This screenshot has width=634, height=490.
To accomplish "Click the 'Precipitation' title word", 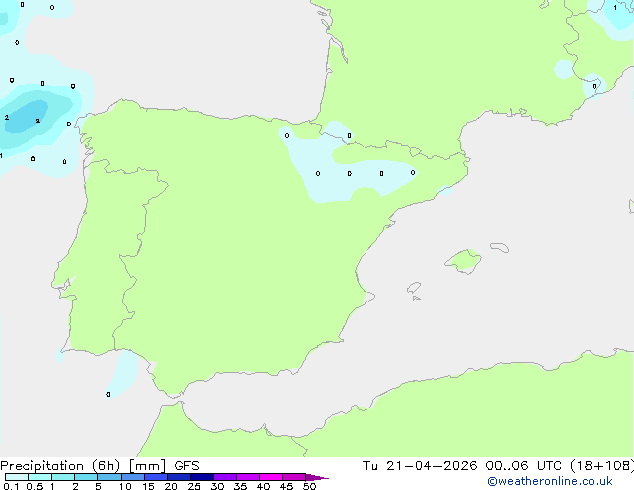I will tap(42, 466).
